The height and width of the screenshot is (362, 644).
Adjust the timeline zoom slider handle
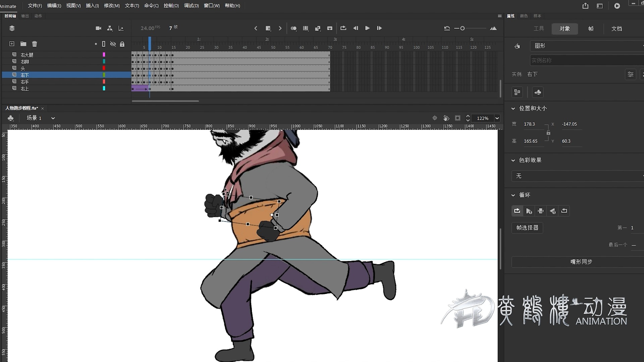click(x=462, y=28)
